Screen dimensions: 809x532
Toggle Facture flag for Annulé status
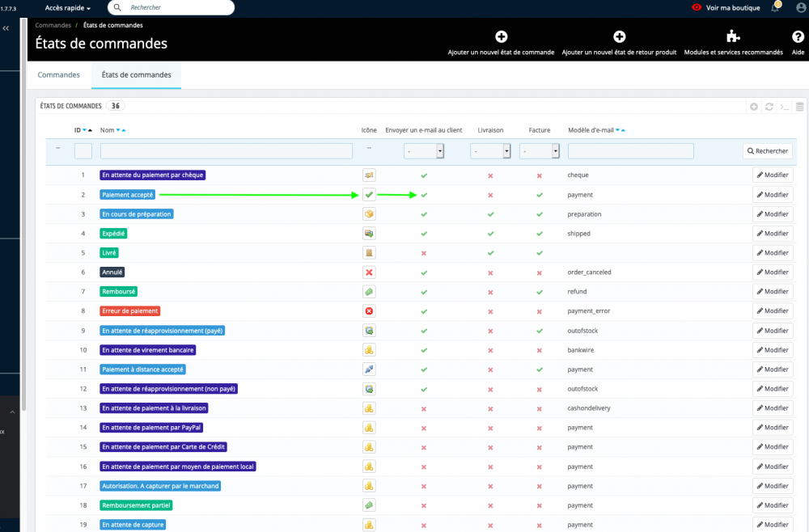539,272
